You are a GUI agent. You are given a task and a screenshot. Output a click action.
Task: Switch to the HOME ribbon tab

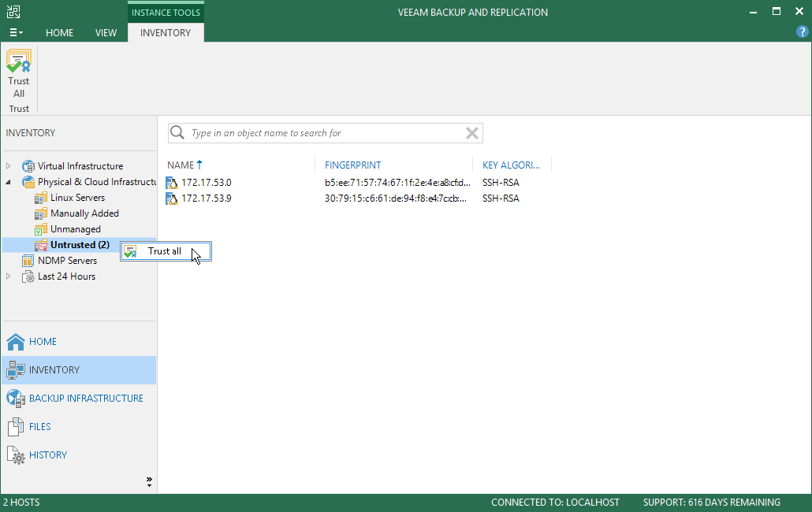click(x=60, y=32)
